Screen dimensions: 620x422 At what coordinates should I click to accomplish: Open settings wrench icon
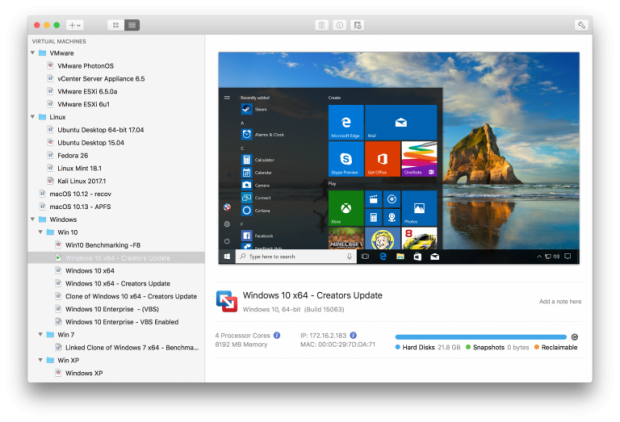[581, 25]
